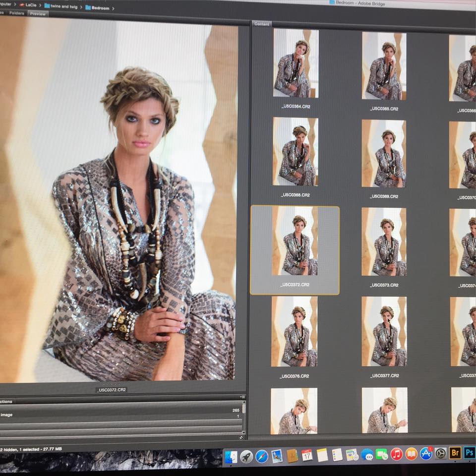Image resolution: width=476 pixels, height=476 pixels.
Task: Select thumbnail _U5C0364.CR2
Action: point(296,63)
